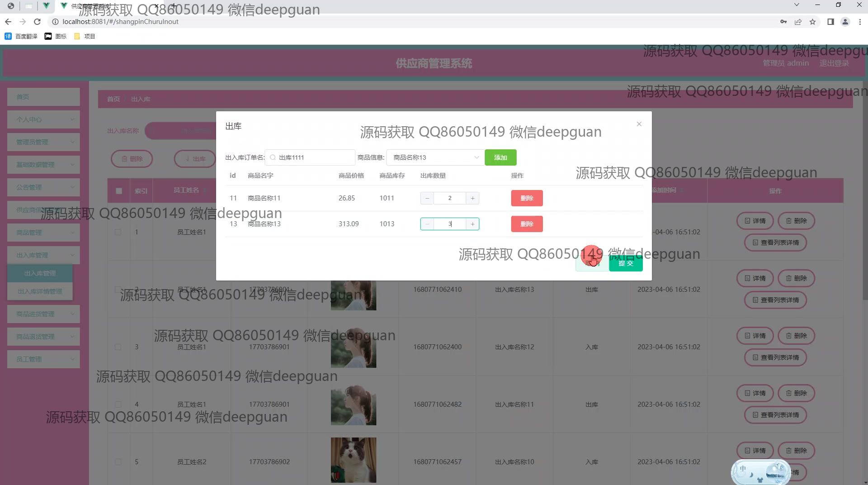Image resolution: width=868 pixels, height=485 pixels.
Task: Click plus stepper for 商品名称11 quantity
Action: coord(472,198)
